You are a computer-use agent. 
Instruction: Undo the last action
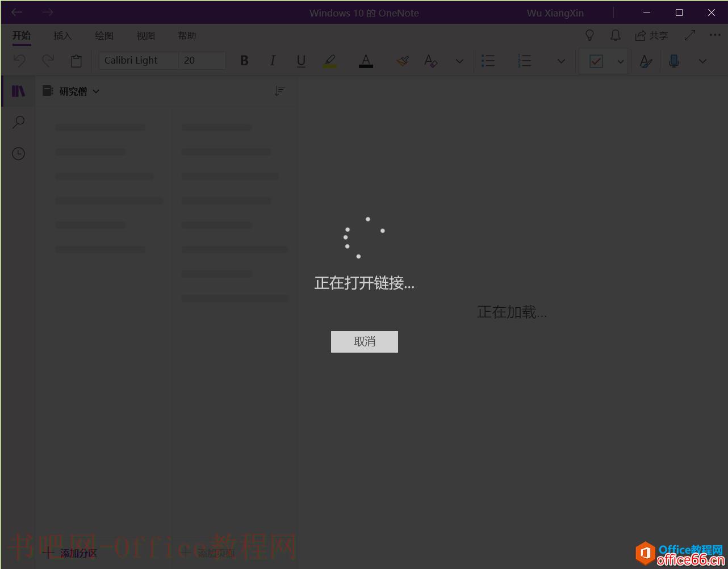[x=19, y=60]
